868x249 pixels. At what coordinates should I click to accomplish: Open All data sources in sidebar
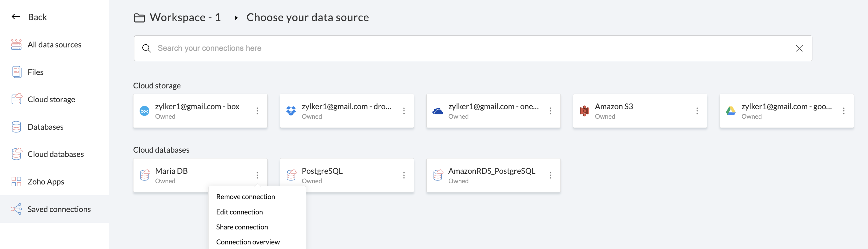click(x=54, y=45)
